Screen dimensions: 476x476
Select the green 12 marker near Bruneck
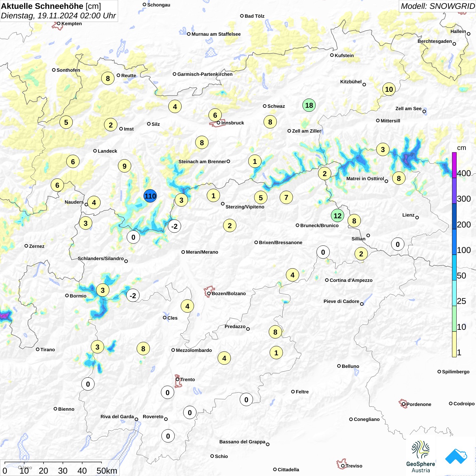337,216
